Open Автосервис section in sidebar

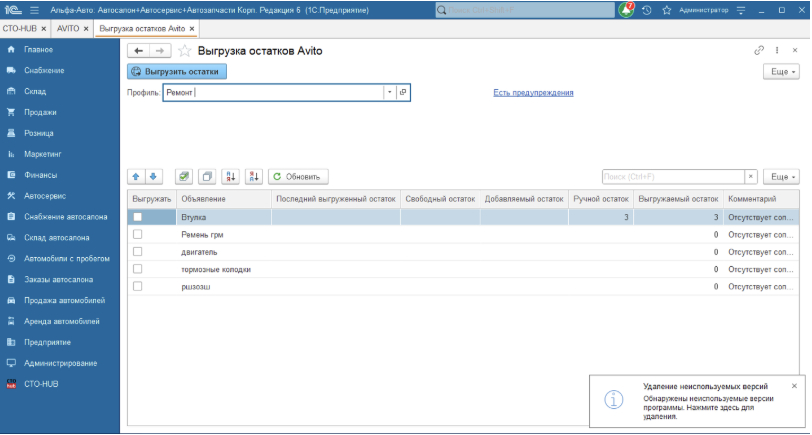45,196
